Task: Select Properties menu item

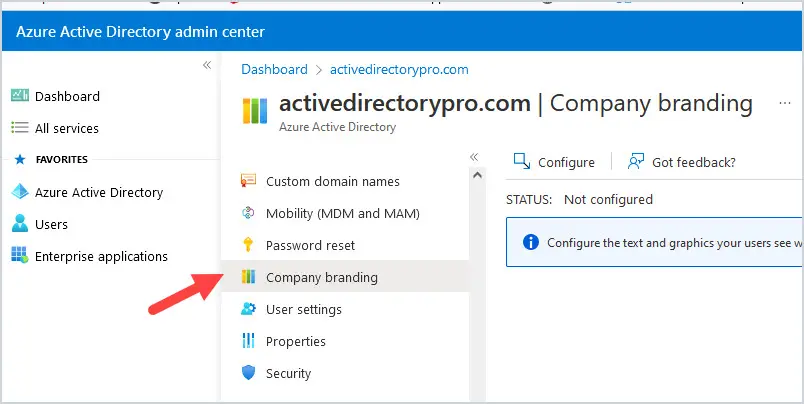Action: tap(345, 341)
